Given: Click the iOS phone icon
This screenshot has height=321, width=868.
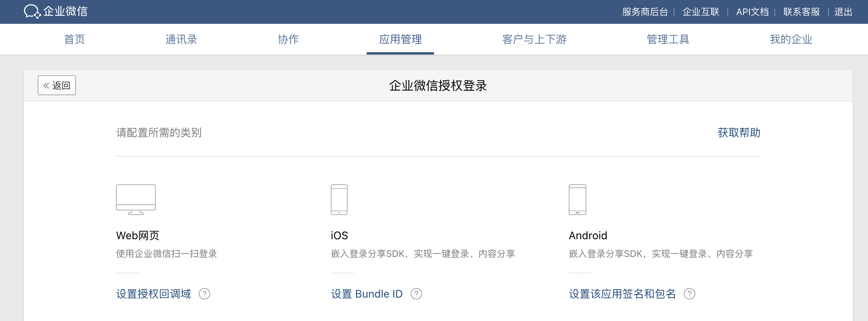Looking at the screenshot, I should click(x=339, y=199).
